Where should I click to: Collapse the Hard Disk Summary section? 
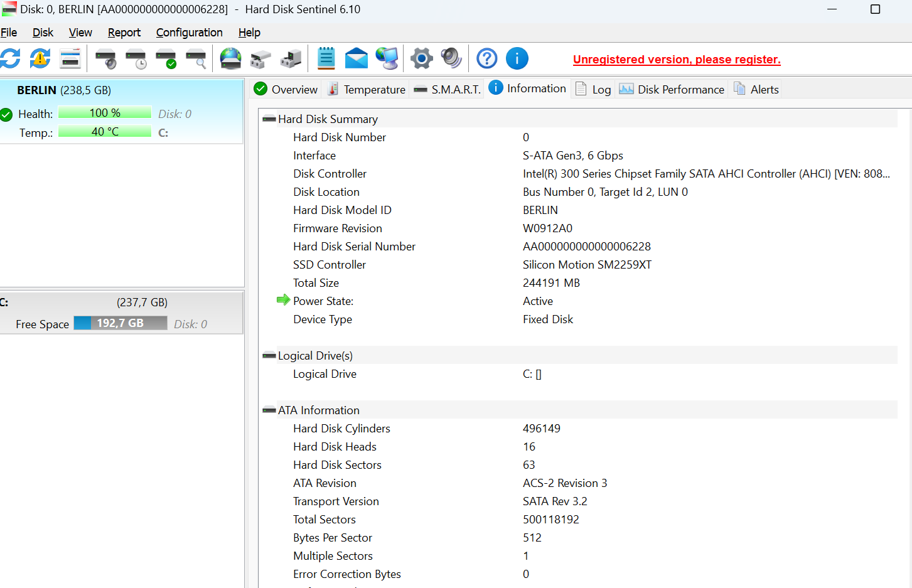(269, 119)
